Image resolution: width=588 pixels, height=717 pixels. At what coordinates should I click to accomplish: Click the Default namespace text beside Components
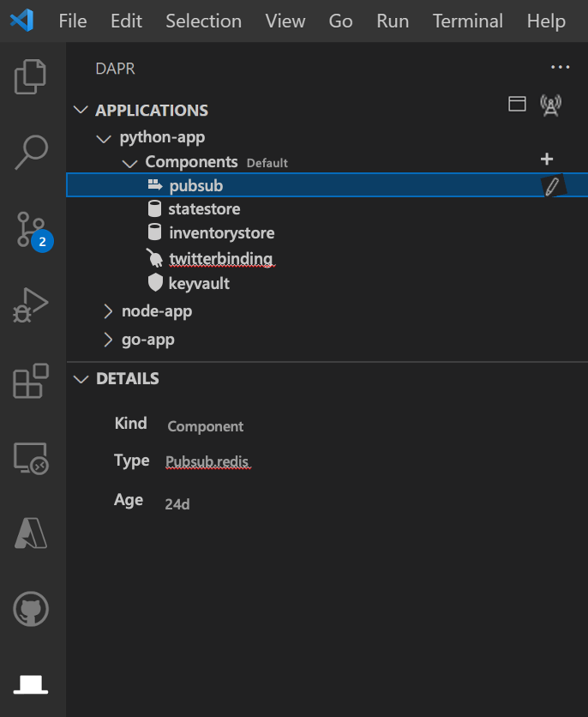point(267,163)
